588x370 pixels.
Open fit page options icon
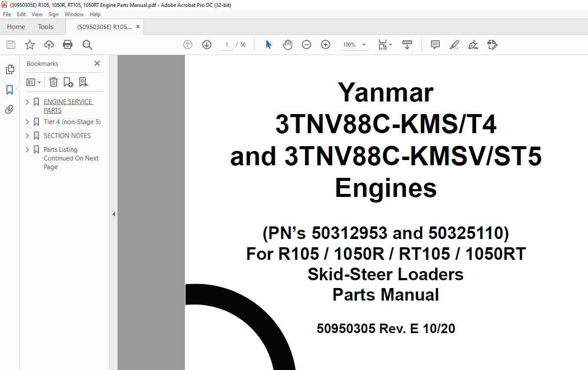[385, 45]
